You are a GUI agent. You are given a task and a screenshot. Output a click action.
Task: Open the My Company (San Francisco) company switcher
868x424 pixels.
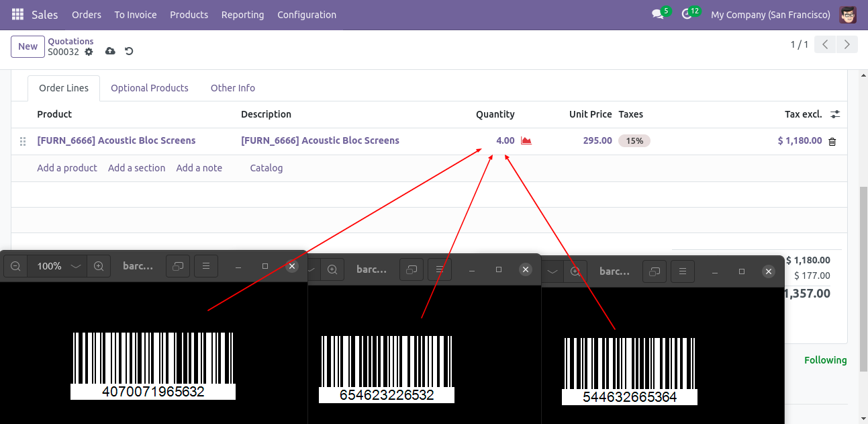(771, 15)
